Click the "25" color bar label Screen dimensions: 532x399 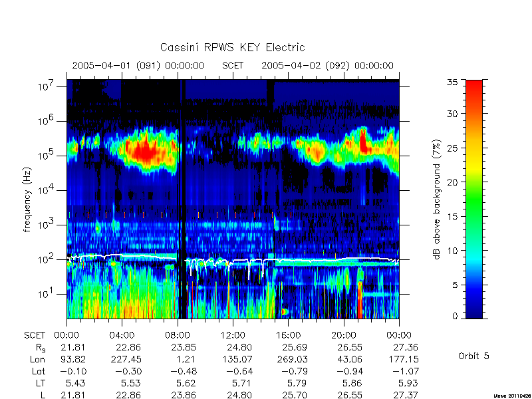click(x=453, y=148)
